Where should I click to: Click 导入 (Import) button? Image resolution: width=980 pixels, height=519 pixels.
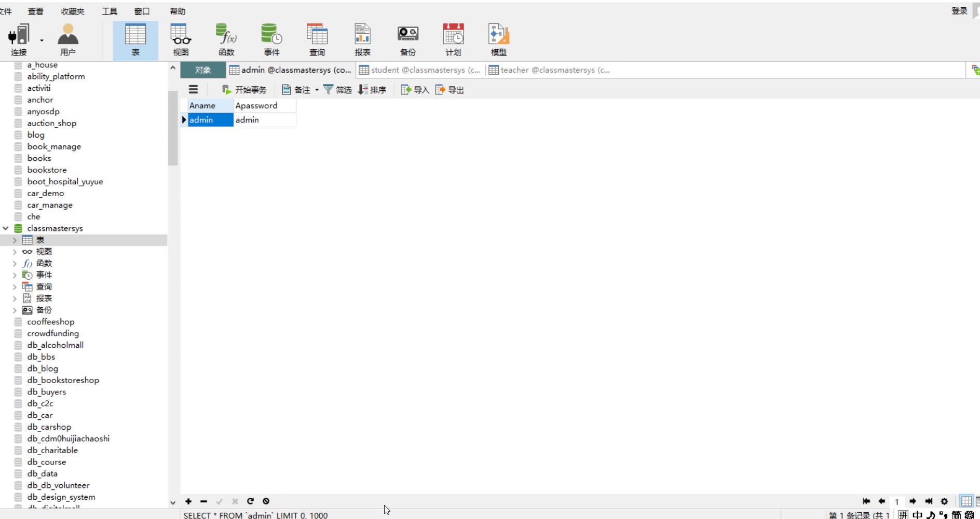click(x=415, y=90)
